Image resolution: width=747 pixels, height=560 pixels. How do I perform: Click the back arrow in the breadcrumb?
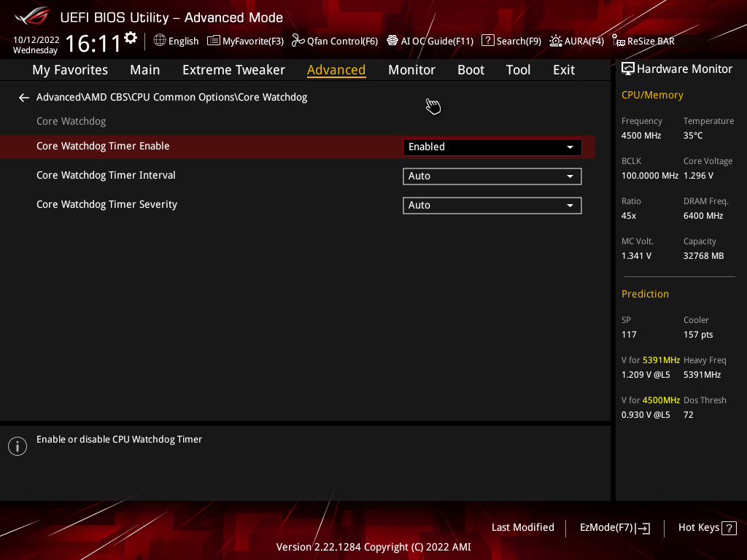click(24, 98)
